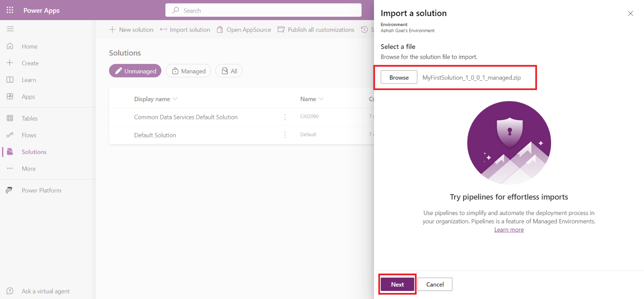Click New solution in command bar

coord(131,30)
